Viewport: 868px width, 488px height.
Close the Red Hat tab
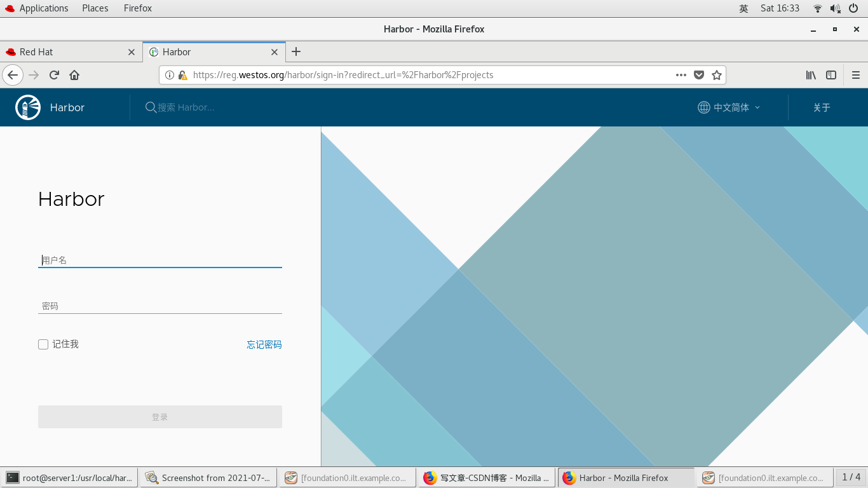point(132,52)
